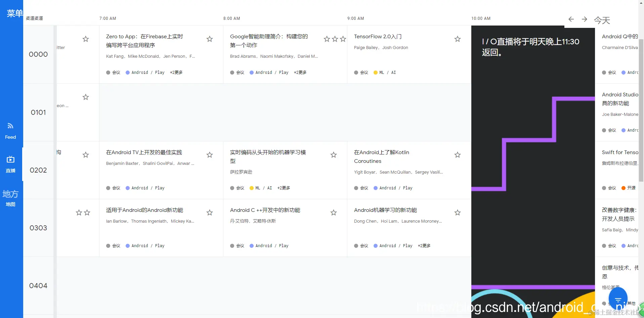The image size is (644, 318).
Task: Expand +2更多 tags on the Zero to App card
Action: tap(176, 72)
